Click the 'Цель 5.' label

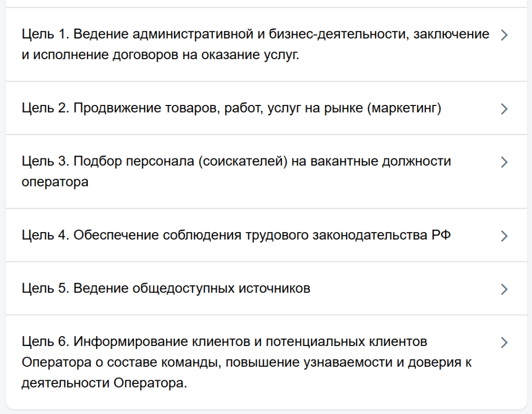point(46,288)
